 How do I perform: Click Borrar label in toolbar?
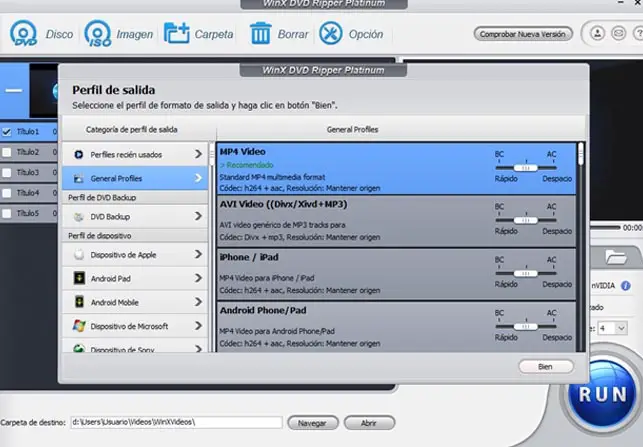click(x=293, y=34)
